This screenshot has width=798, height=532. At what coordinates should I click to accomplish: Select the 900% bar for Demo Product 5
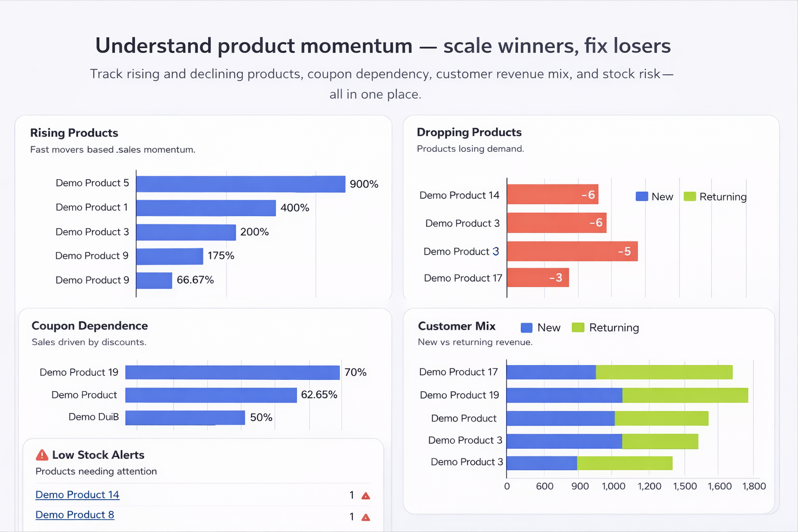(239, 183)
